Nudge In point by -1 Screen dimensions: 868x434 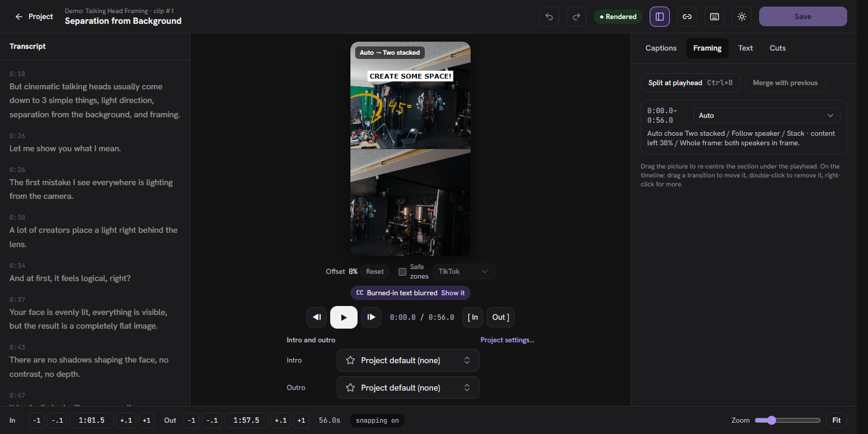(x=37, y=420)
